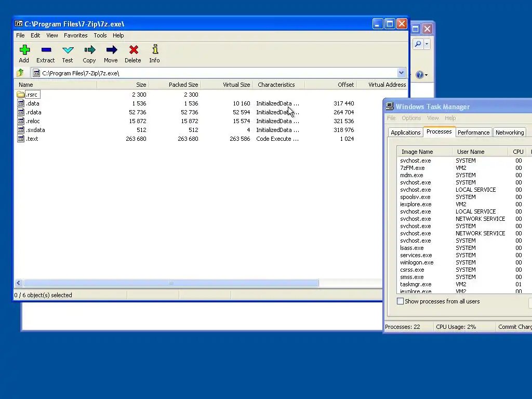The height and width of the screenshot is (399, 532).
Task: Click the red Delete toolbar icon
Action: click(x=134, y=50)
